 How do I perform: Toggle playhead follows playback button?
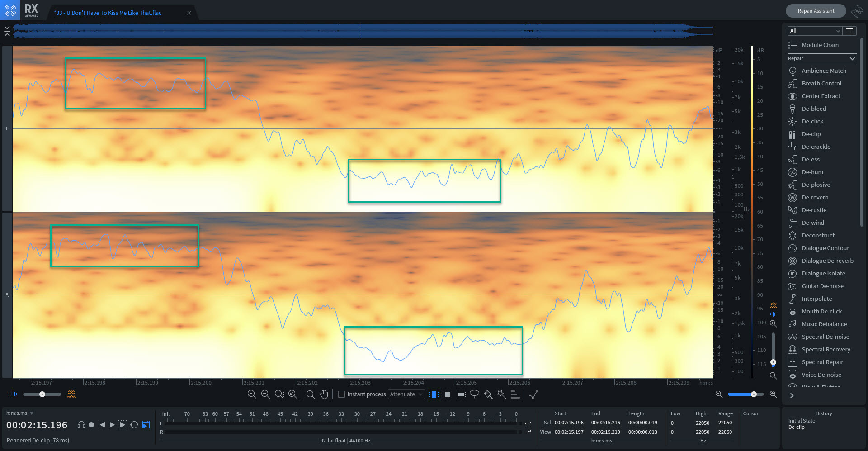146,425
